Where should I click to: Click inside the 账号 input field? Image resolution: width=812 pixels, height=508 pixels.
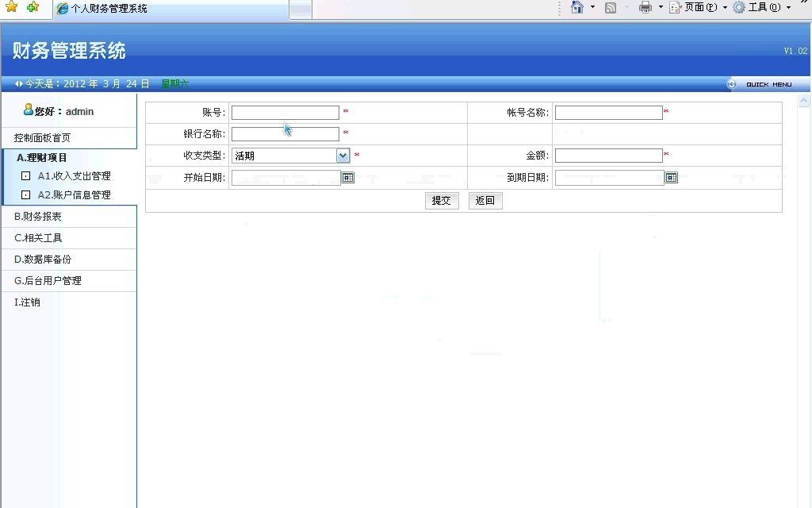284,112
